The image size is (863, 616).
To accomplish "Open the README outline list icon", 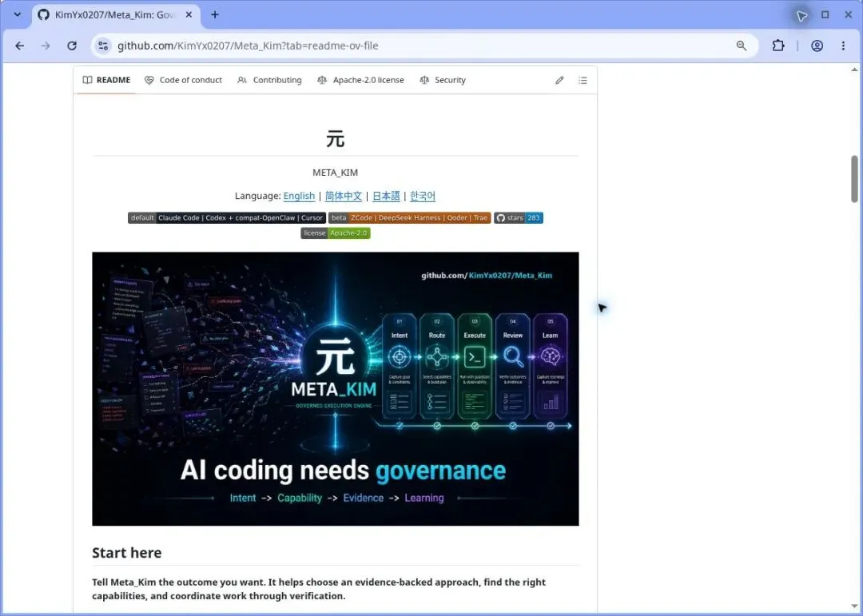I will point(583,81).
